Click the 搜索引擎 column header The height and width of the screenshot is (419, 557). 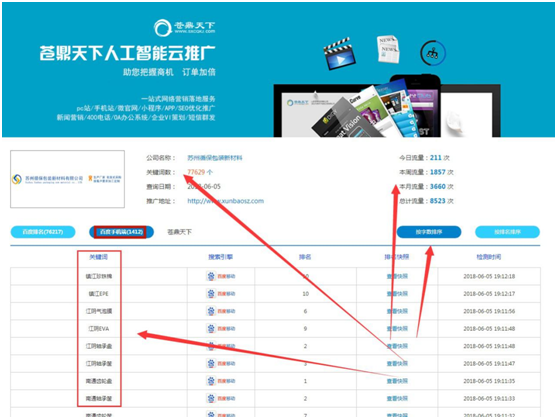pos(221,257)
